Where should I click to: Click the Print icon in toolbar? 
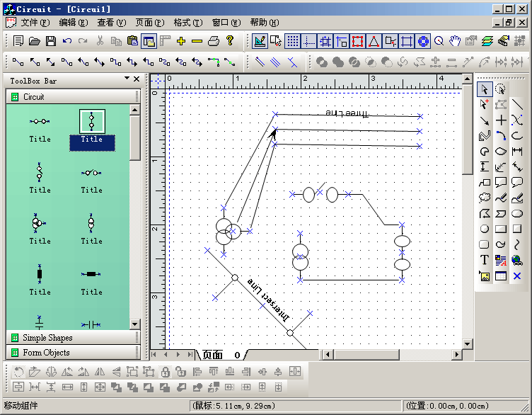[x=214, y=41]
